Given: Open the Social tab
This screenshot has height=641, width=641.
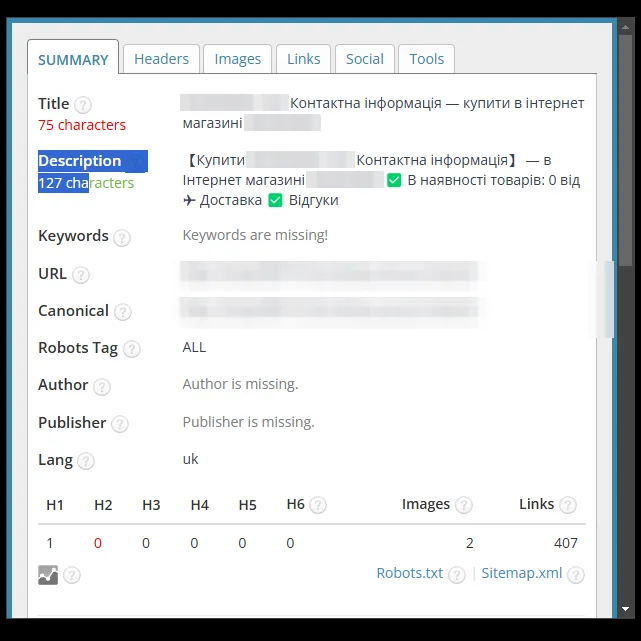Looking at the screenshot, I should tap(365, 59).
